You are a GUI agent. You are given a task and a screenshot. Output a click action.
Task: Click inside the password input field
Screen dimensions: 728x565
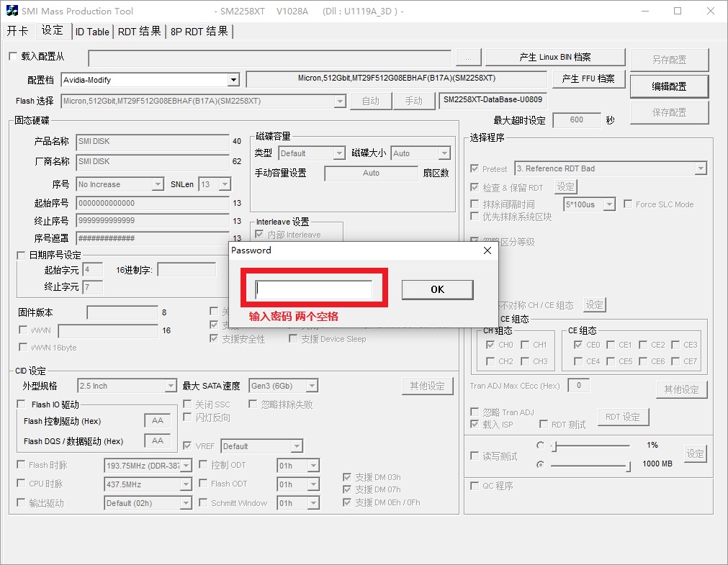tap(314, 289)
